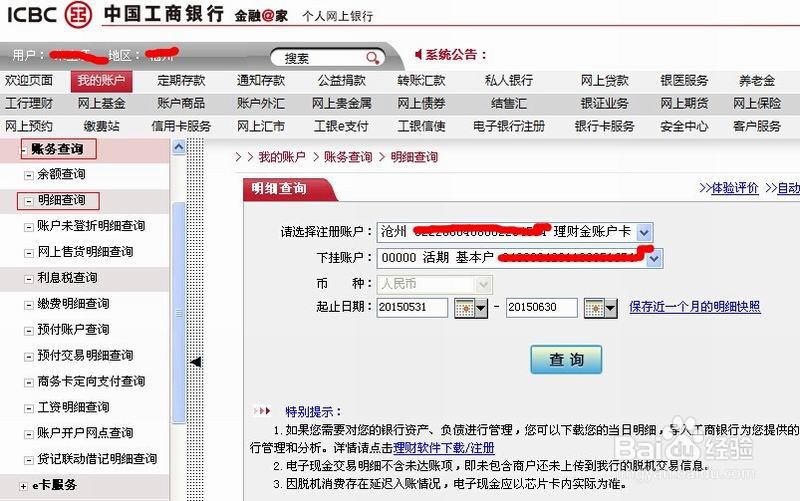Select 账户未登折明细查询 in sidebar
Screen dimensions: 800x501
pos(91,226)
